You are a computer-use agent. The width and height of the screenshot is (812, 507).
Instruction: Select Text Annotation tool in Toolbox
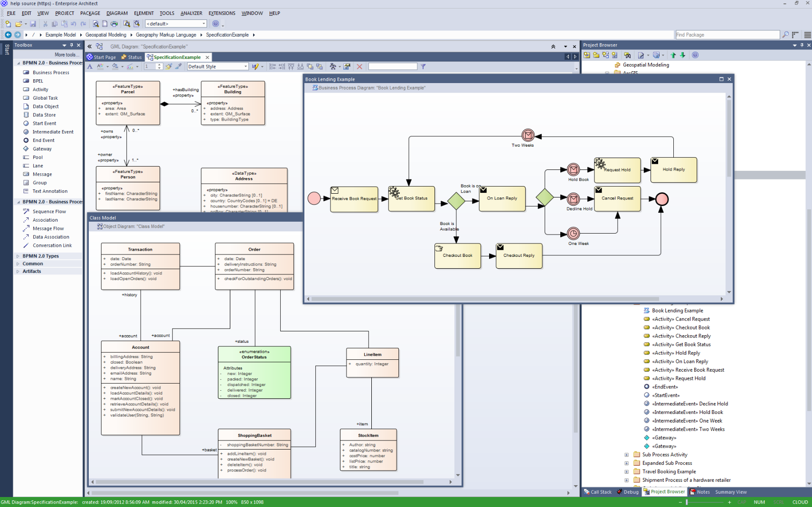(50, 191)
